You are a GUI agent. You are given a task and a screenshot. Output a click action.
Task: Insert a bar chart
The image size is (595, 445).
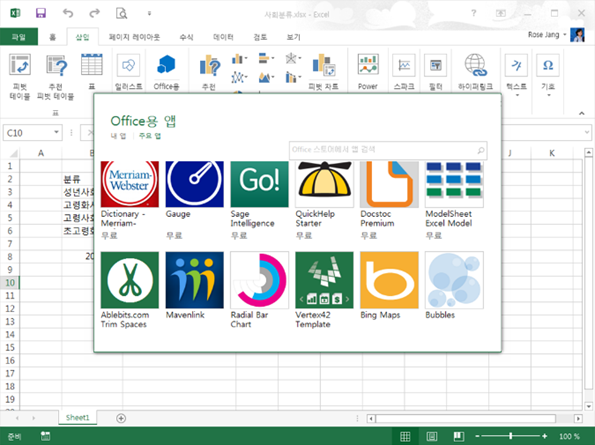[266, 58]
